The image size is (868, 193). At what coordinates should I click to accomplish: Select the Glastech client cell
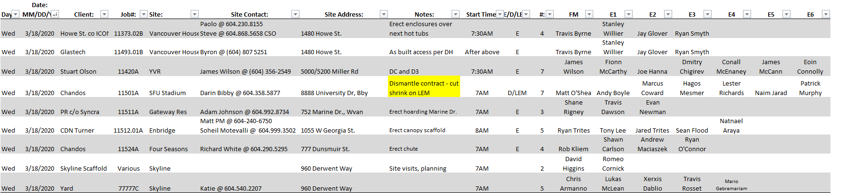[73, 52]
